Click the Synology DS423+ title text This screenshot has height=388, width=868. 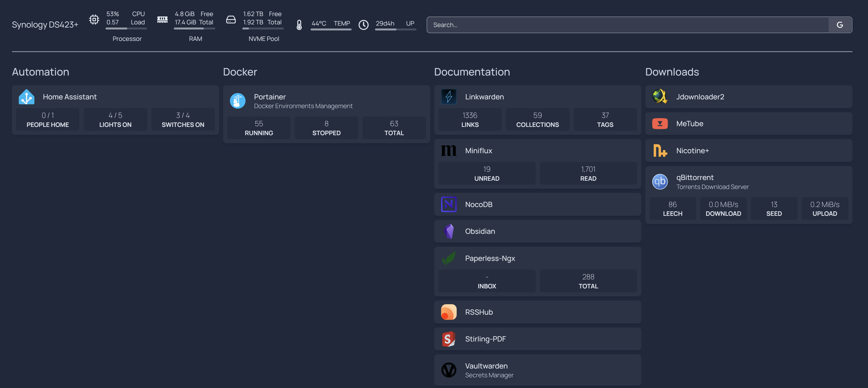pos(45,25)
